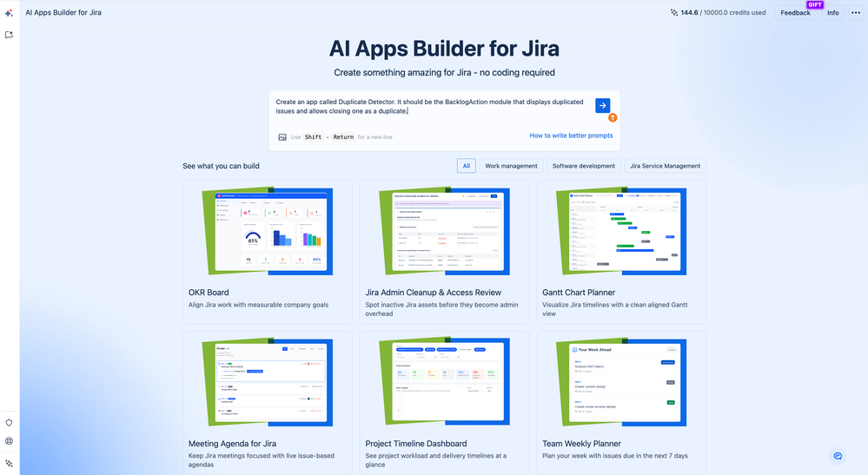This screenshot has height=475, width=868.
Task: Click the orange upward arrow badge
Action: click(613, 117)
